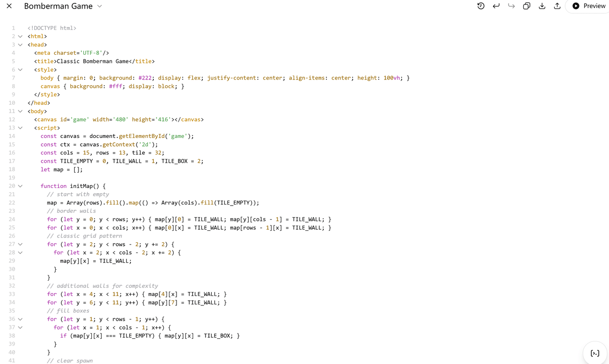Fold the style block on line 6
609x364 pixels.
pyautogui.click(x=20, y=69)
